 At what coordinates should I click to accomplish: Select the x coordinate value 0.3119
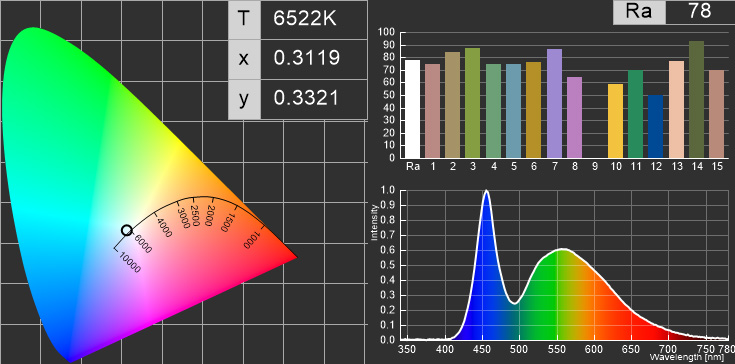pyautogui.click(x=307, y=59)
